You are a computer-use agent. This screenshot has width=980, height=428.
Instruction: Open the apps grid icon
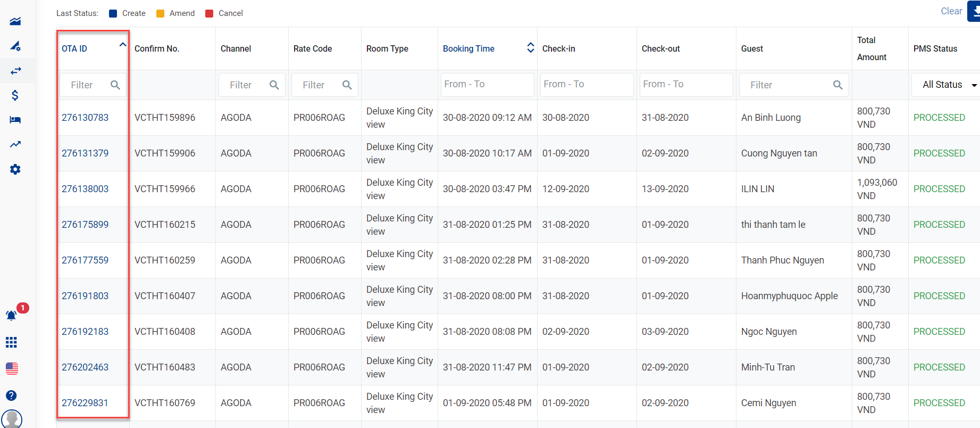tap(11, 342)
